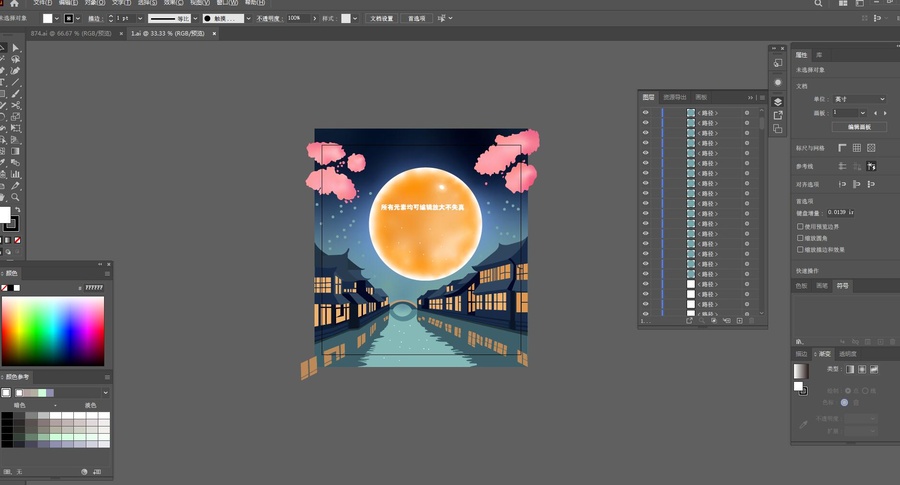Open harmony rules dropdown in 颜色参考 panel
The image size is (900, 485).
click(106, 393)
